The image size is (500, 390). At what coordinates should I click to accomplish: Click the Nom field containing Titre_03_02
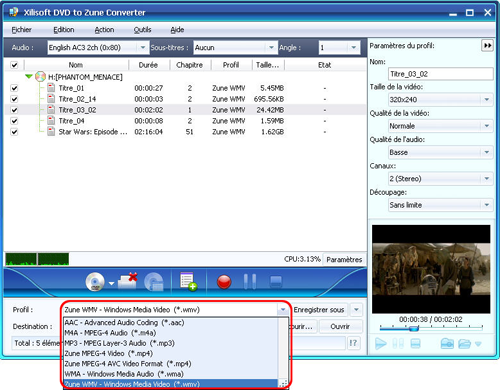click(441, 74)
